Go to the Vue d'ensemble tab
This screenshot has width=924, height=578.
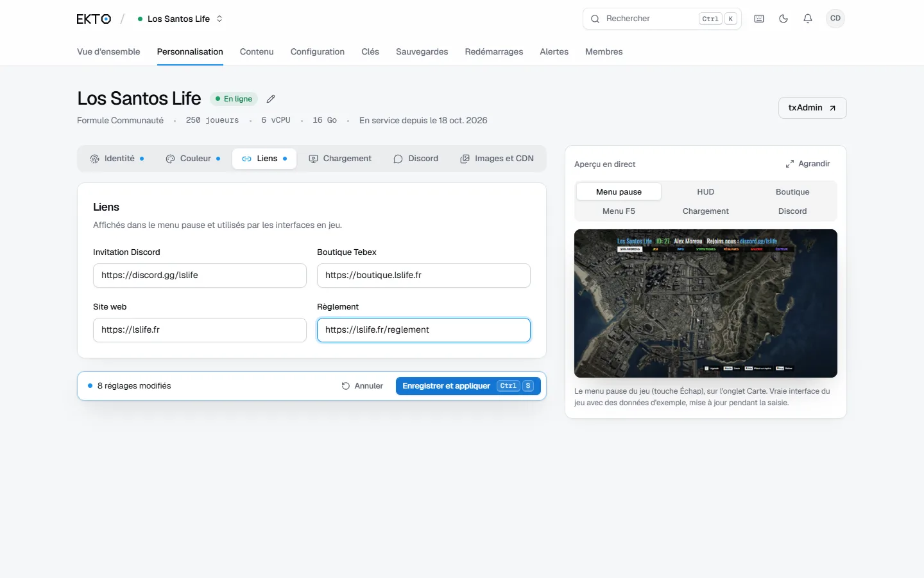pyautogui.click(x=108, y=51)
